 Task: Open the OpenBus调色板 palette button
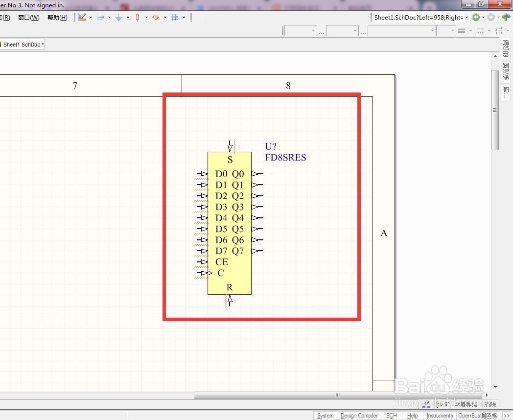pos(478,416)
